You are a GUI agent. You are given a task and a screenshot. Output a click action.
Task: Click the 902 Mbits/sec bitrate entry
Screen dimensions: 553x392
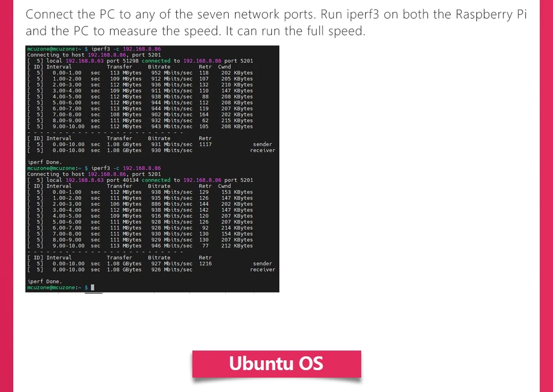[172, 115]
